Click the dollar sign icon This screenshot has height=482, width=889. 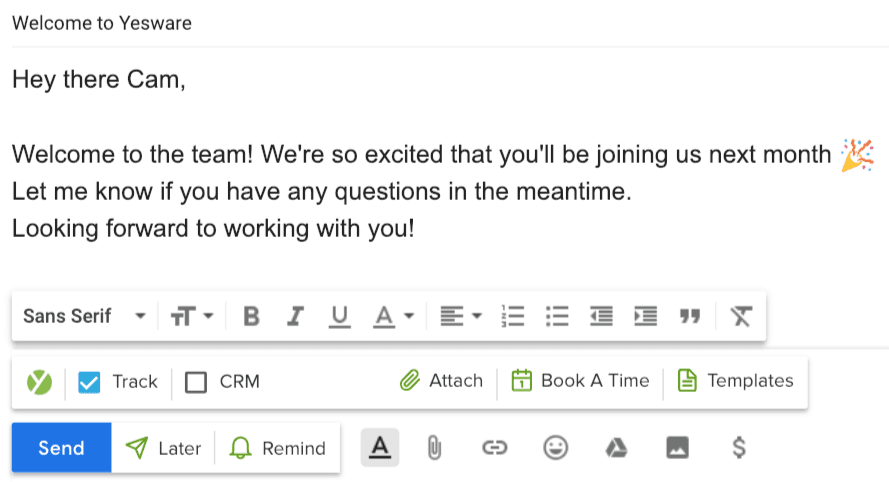coord(739,448)
